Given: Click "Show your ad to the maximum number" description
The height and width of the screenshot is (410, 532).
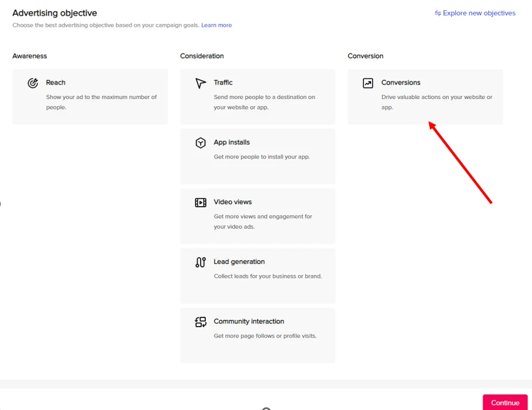Looking at the screenshot, I should click(x=102, y=102).
